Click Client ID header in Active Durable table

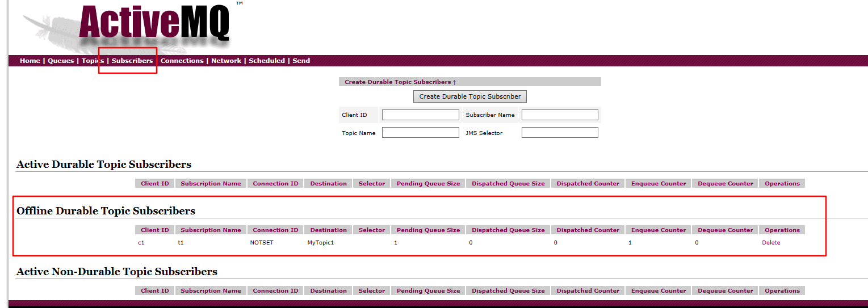coord(154,184)
